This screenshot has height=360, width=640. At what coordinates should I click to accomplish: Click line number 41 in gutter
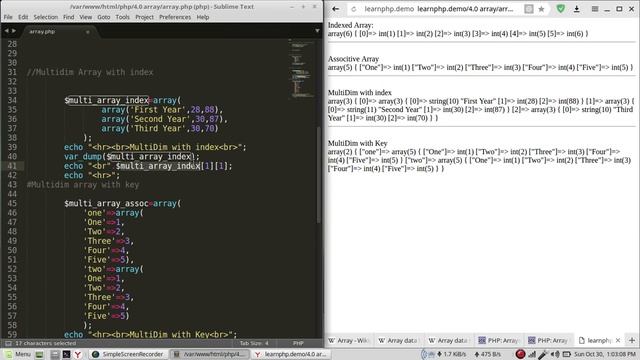pos(12,166)
